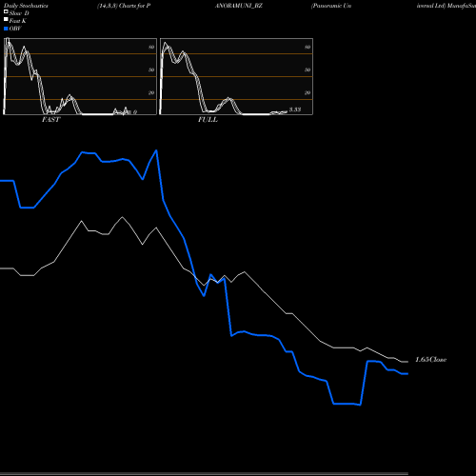This screenshot has height=476, width=476.
Task: Select the 'Fast K' legend label
Action: click(x=18, y=21)
